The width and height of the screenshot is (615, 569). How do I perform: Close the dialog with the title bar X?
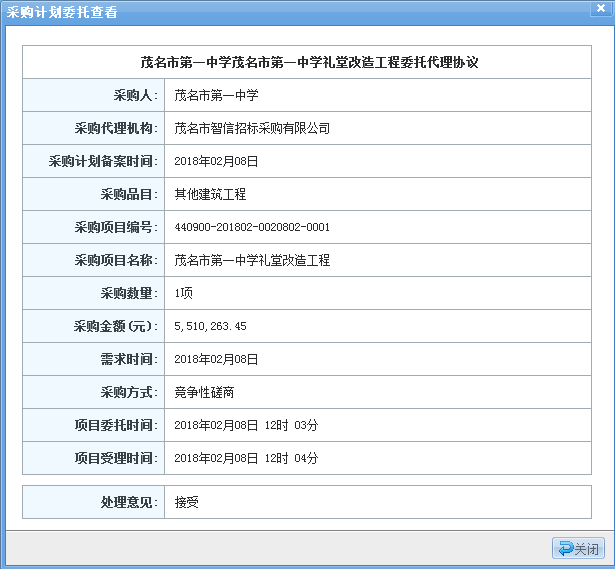600,9
